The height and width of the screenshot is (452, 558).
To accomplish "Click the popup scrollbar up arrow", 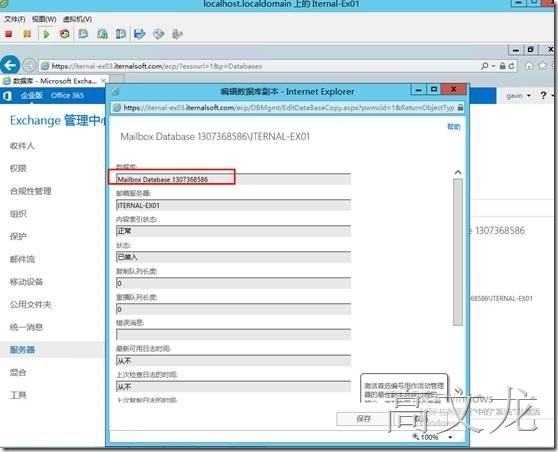I will click(458, 172).
